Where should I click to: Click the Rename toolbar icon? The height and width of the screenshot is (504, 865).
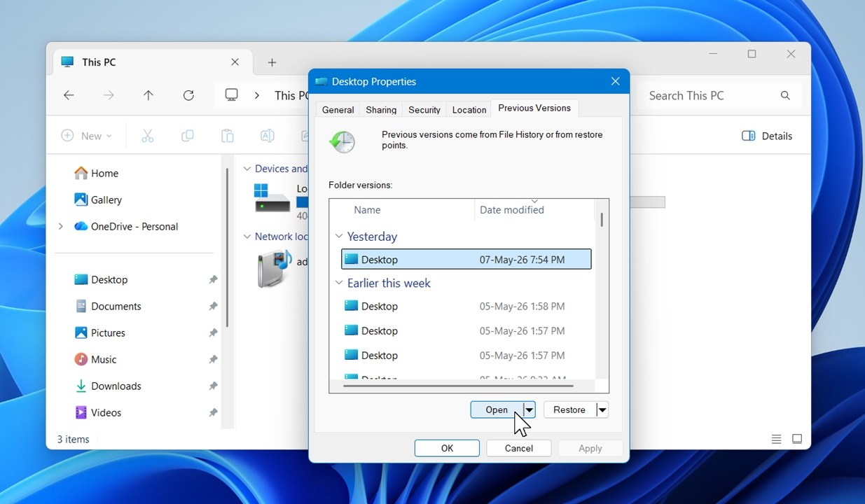[x=267, y=136]
